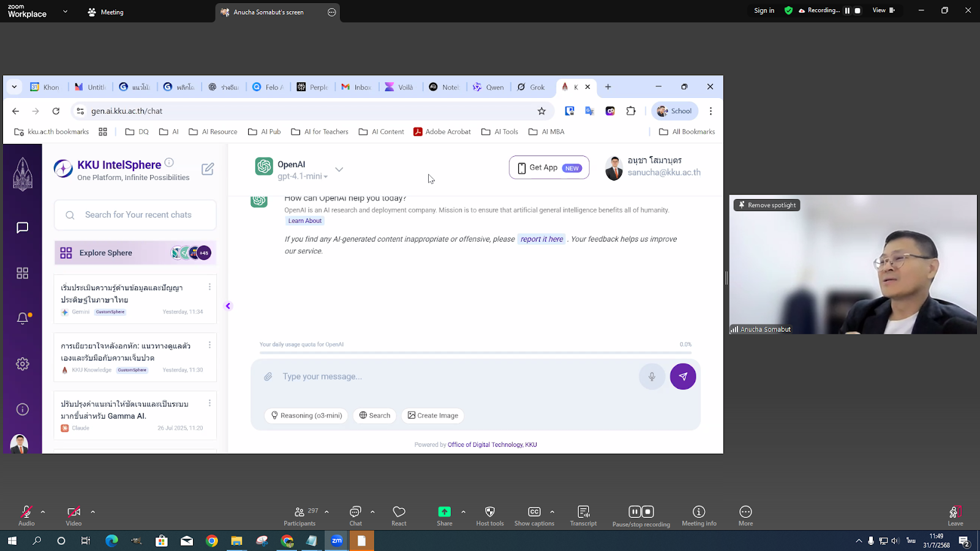Send message using the purple send icon

coord(682,376)
